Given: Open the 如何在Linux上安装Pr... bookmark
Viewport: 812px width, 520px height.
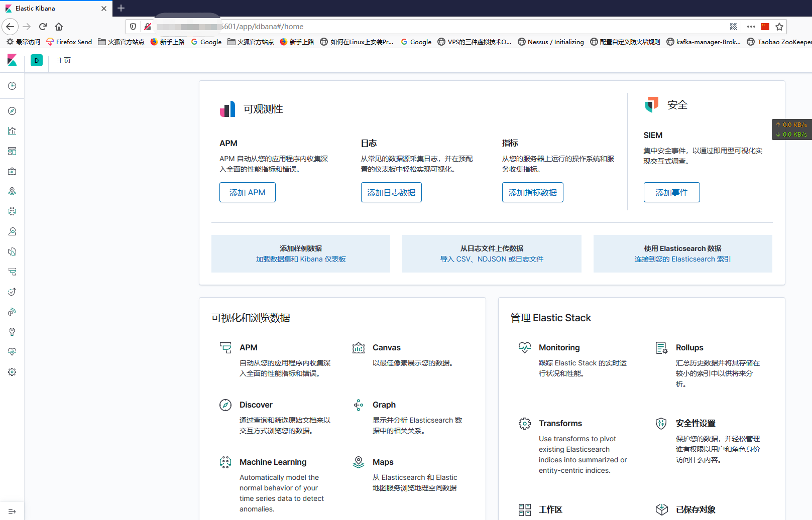Looking at the screenshot, I should pyautogui.click(x=357, y=42).
